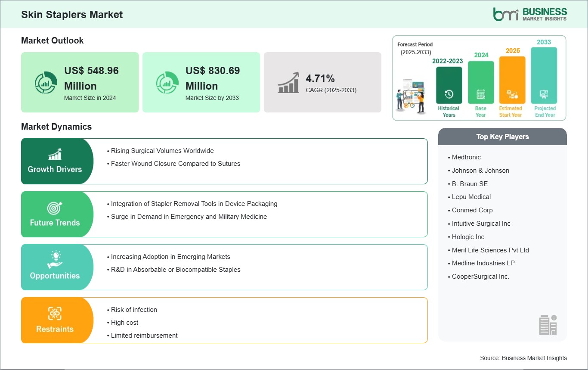The width and height of the screenshot is (588, 370).
Task: Click the Future Trends target icon
Action: pos(55,208)
